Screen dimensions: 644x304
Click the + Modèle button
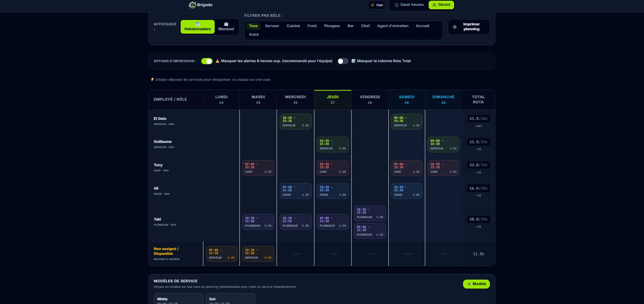click(476, 284)
